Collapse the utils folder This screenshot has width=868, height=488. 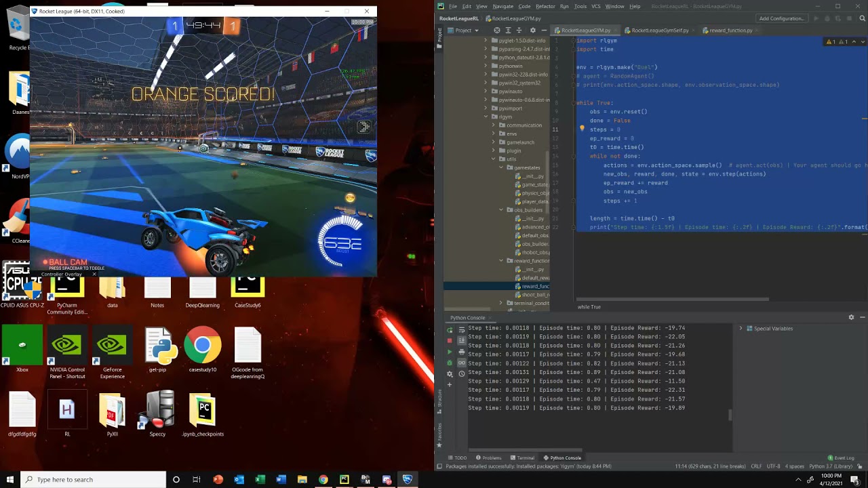494,159
